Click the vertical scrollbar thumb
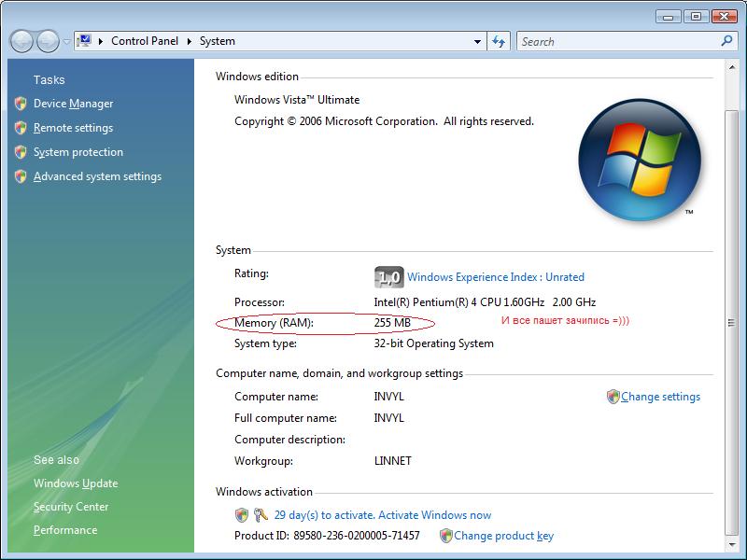Image resolution: width=747 pixels, height=560 pixels. 732,323
